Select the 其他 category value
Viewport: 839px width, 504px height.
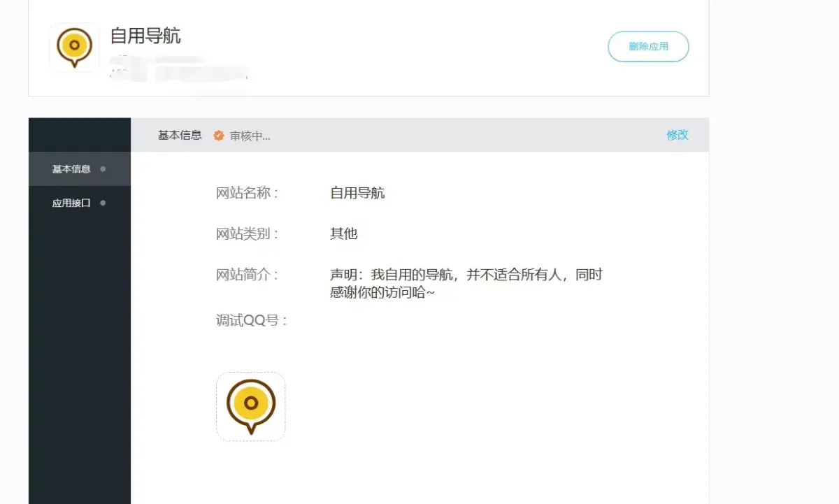click(343, 234)
